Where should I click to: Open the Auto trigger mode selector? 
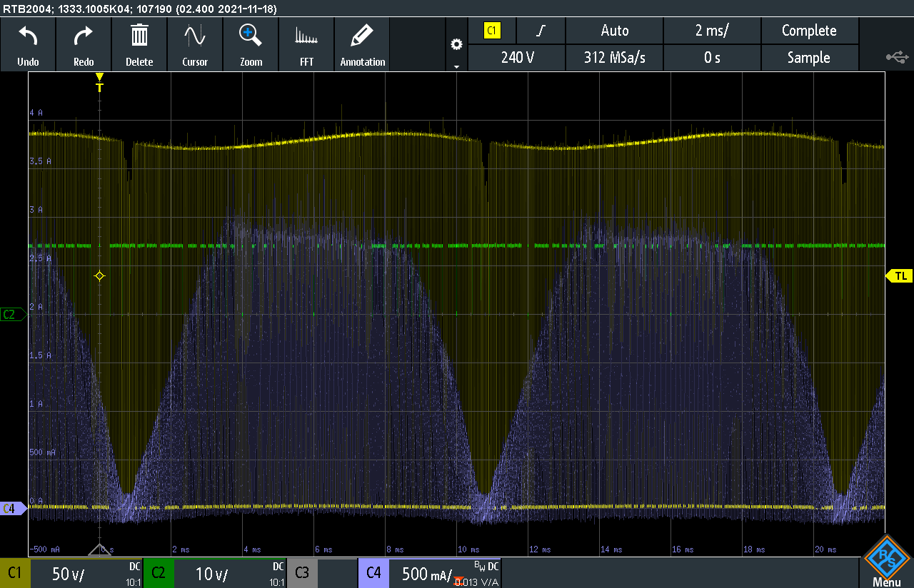(614, 31)
